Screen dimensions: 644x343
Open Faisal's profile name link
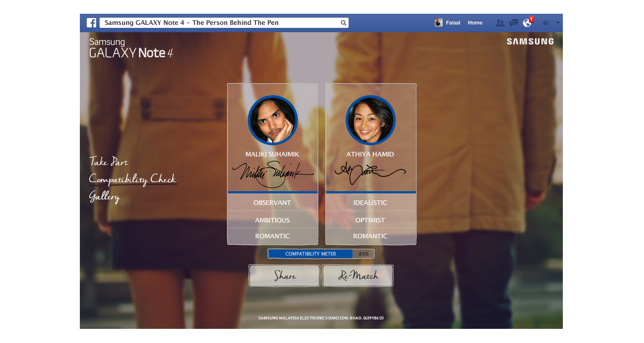coord(453,23)
